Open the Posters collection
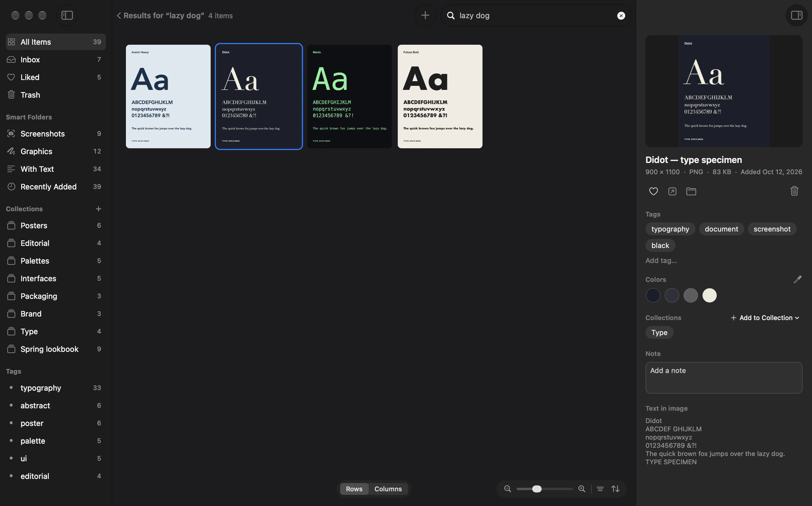The image size is (812, 506). pos(56,226)
